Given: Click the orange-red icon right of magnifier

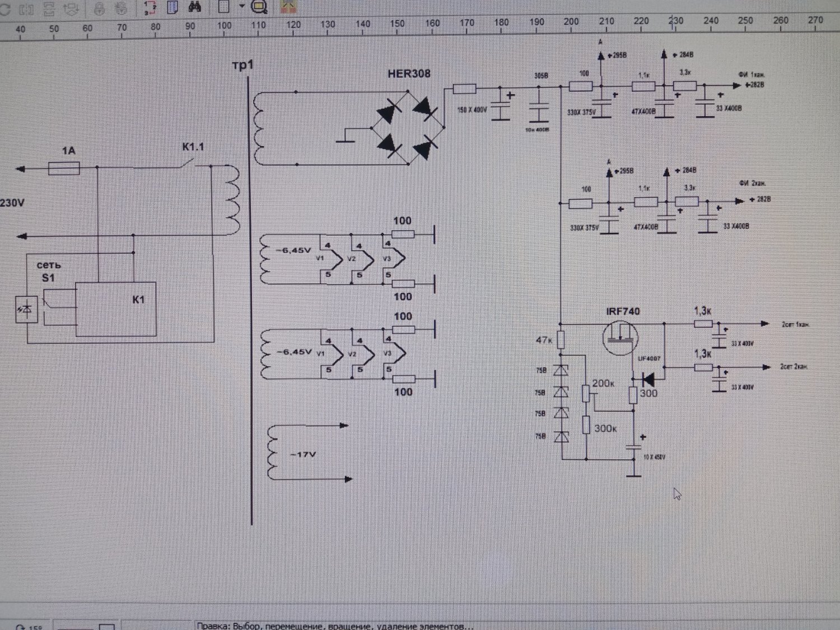Looking at the screenshot, I should pyautogui.click(x=288, y=7).
